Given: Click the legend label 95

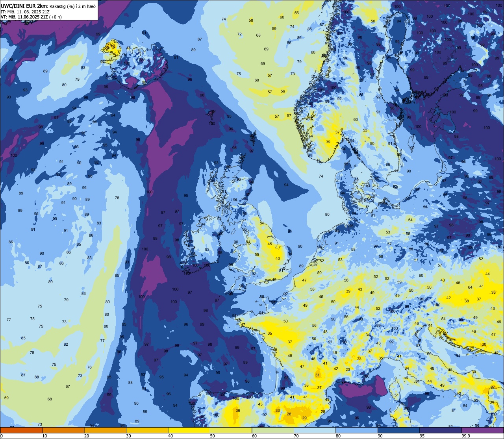Looking at the screenshot, I should (x=422, y=436).
